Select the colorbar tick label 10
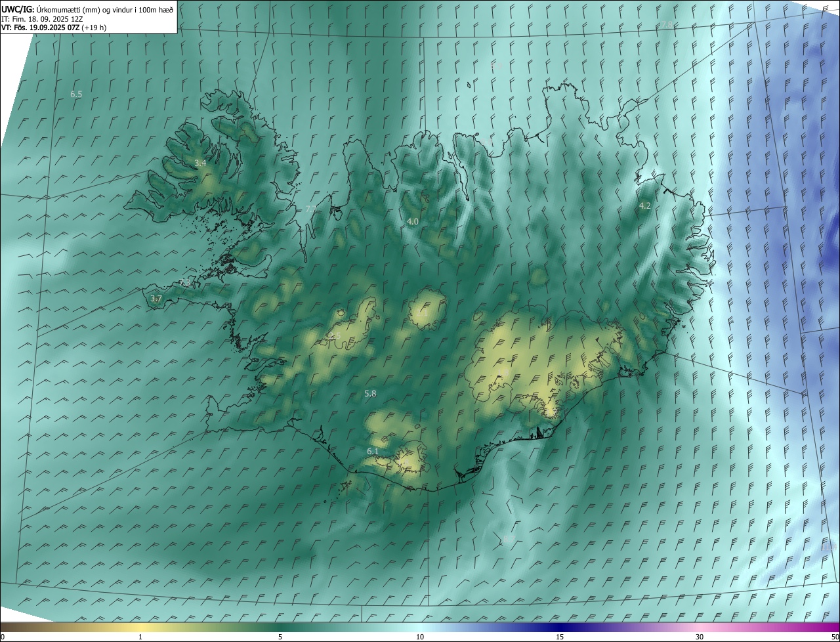840x642 pixels. coord(420,637)
